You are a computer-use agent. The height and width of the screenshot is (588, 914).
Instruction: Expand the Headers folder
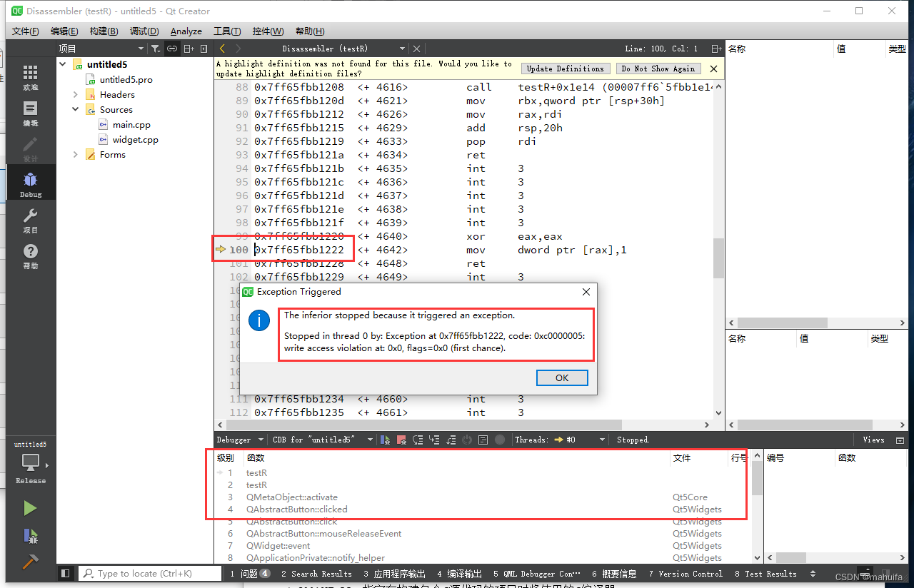(76, 94)
